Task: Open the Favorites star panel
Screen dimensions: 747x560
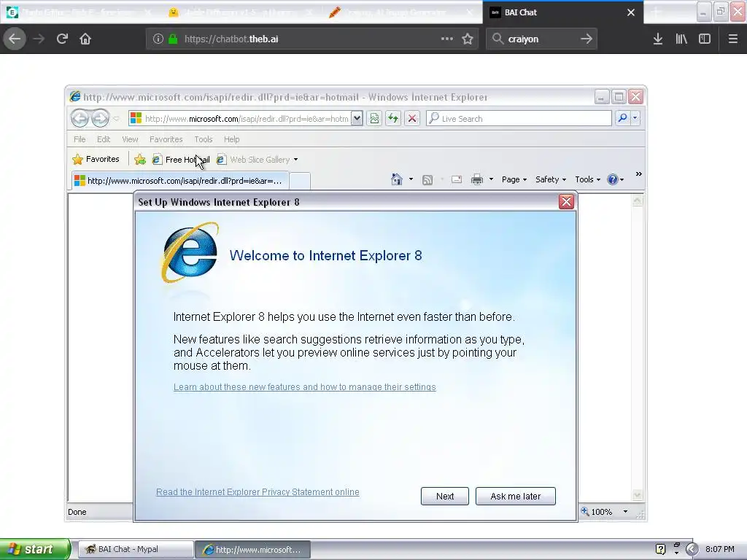Action: [x=96, y=160]
